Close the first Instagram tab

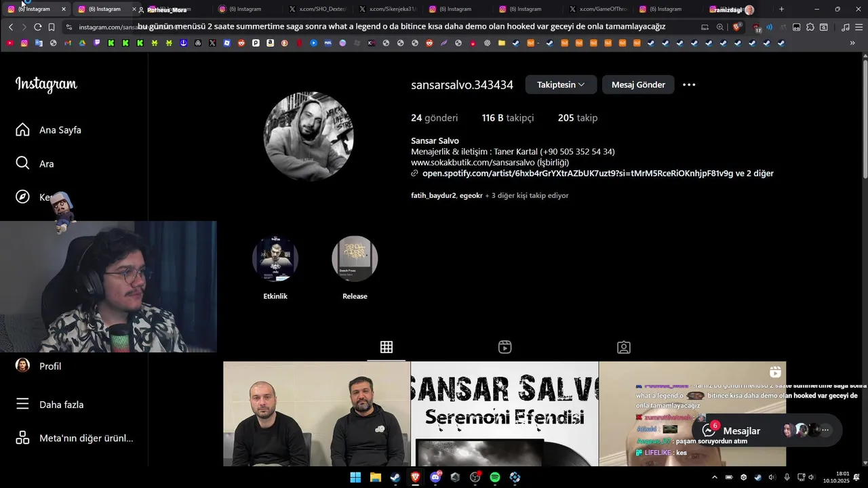(64, 9)
